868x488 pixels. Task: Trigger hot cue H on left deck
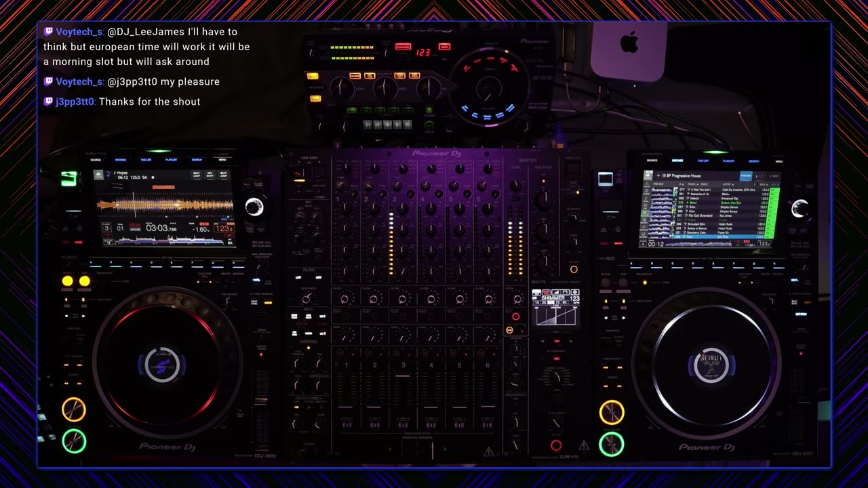239,265
